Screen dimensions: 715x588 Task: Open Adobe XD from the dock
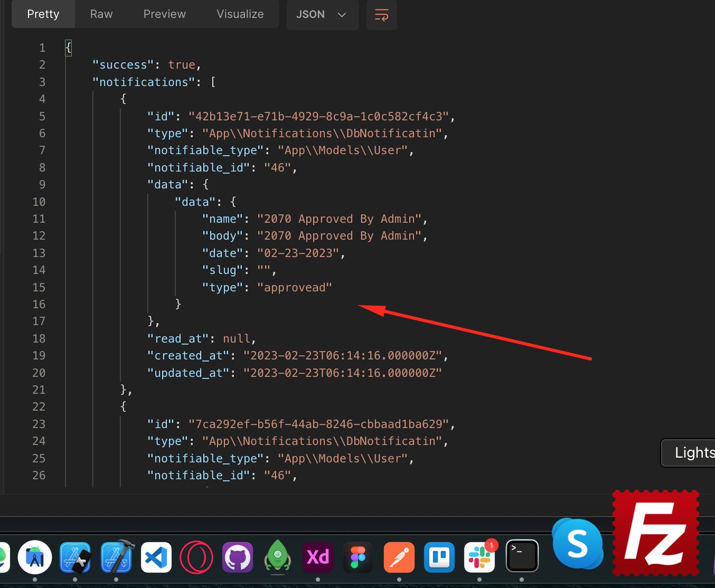(318, 557)
